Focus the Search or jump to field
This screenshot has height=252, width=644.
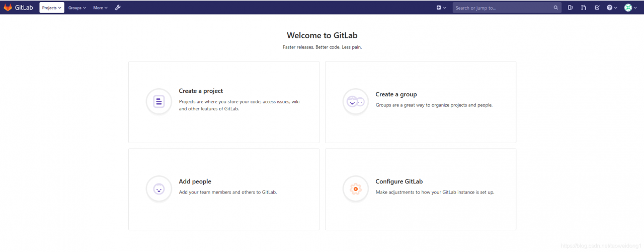click(x=507, y=8)
